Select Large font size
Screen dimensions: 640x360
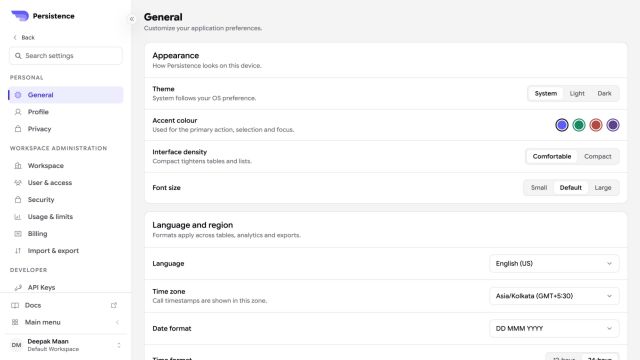(x=603, y=188)
